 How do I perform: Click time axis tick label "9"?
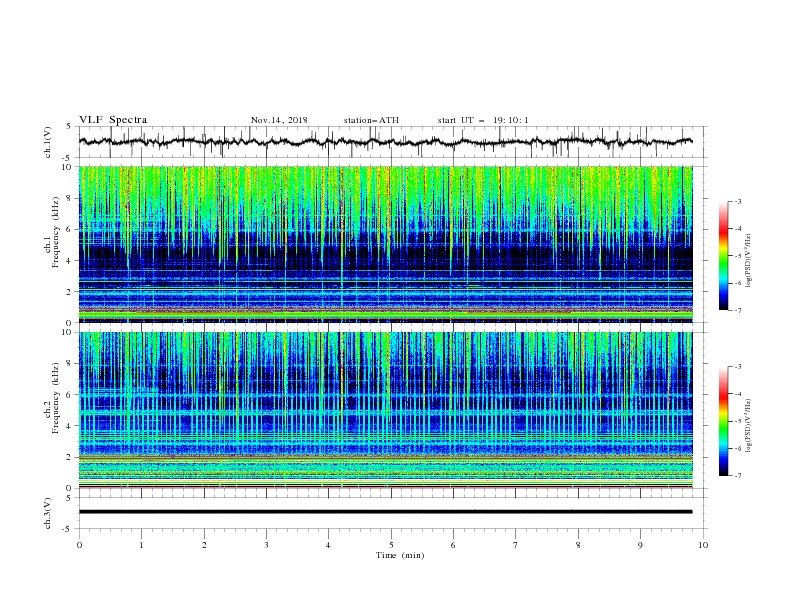pos(640,545)
